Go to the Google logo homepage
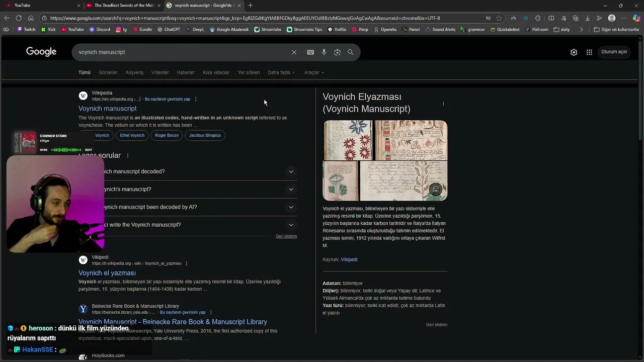The width and height of the screenshot is (644, 362). (41, 52)
